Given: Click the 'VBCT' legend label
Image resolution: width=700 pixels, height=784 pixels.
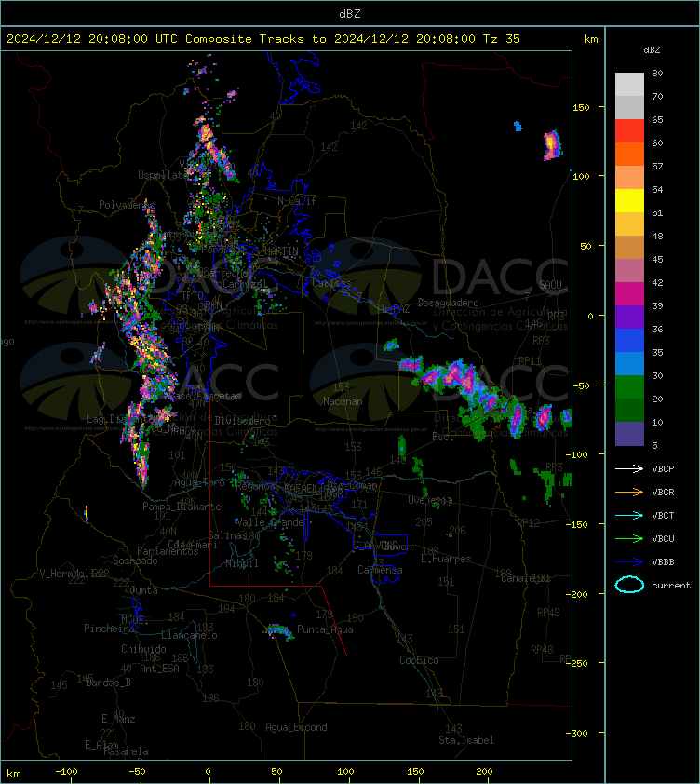Looking at the screenshot, I should (663, 515).
